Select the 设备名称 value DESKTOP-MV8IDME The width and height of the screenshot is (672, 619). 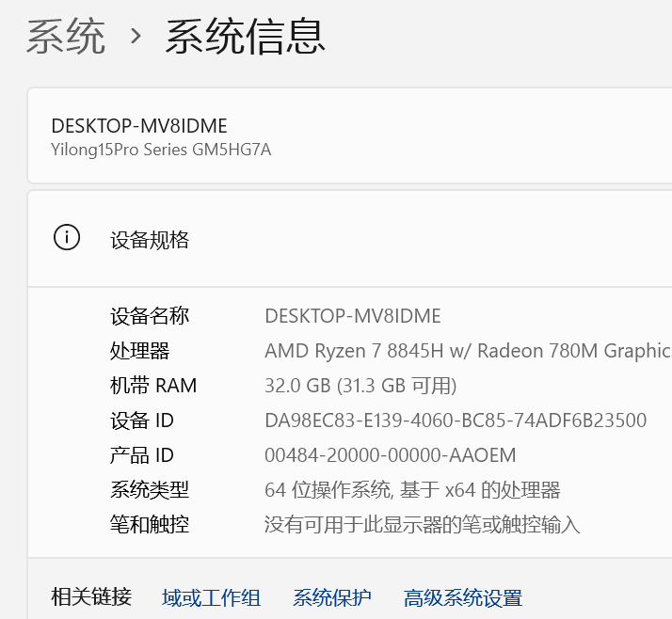[x=353, y=316]
